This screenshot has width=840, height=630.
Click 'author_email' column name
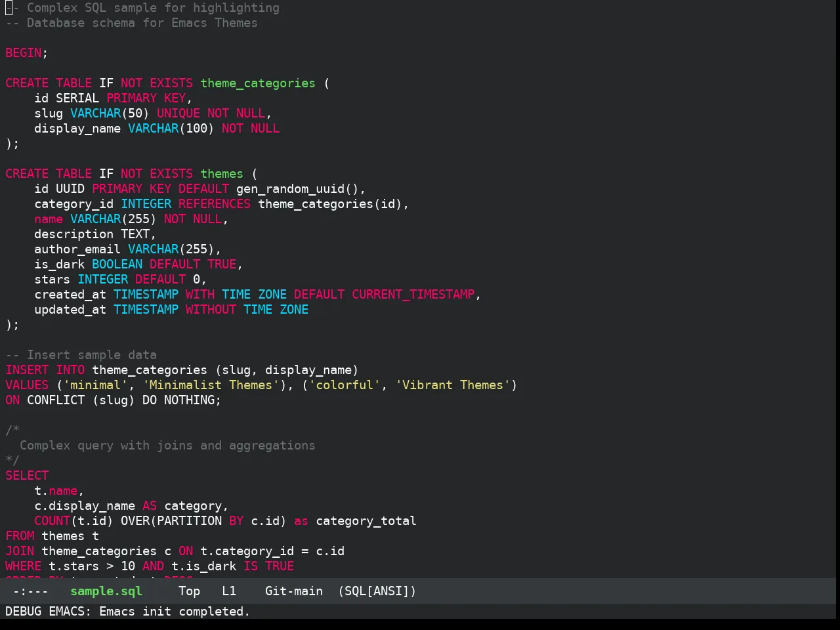point(77,249)
